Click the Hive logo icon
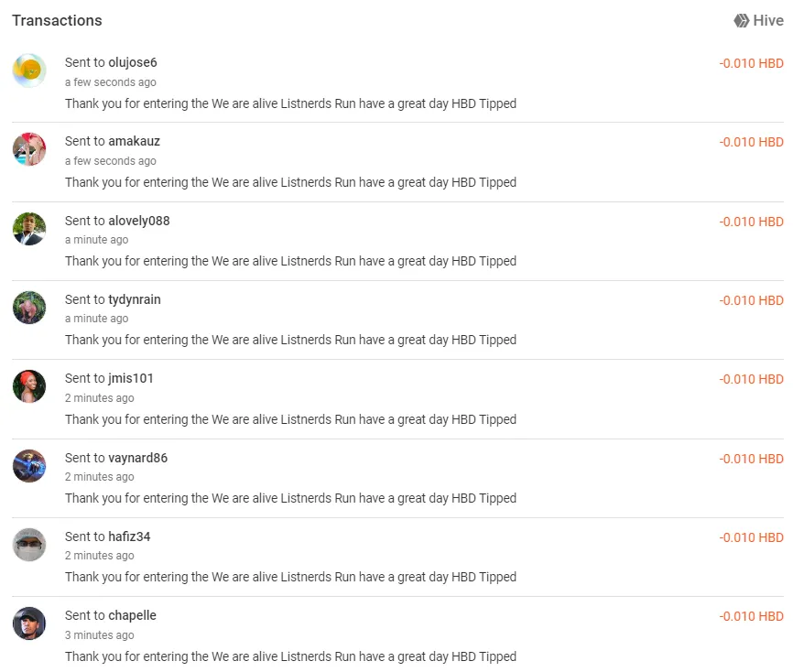 (x=742, y=20)
